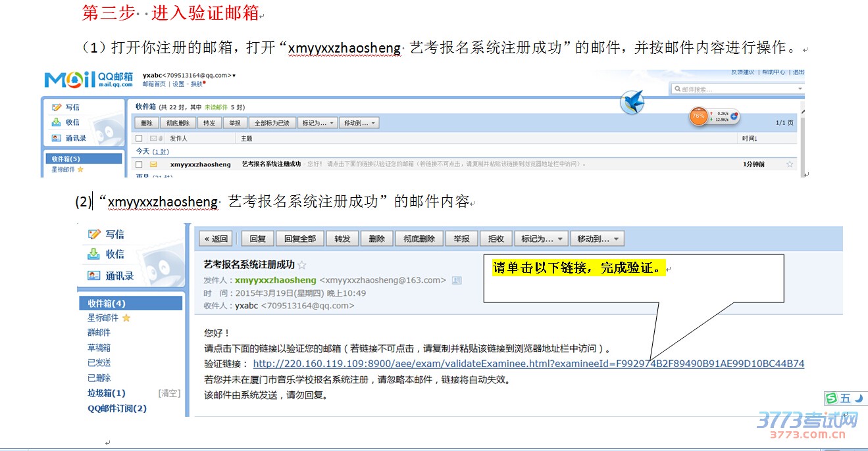The width and height of the screenshot is (868, 451).
Task: Open the 标记为 dropdown in the message toolbar
Action: coord(542,239)
